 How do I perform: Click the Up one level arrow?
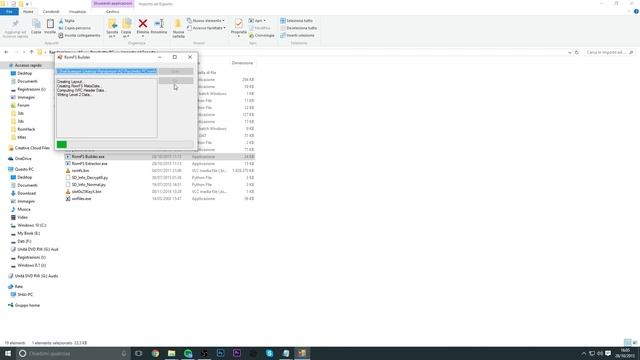[31, 52]
